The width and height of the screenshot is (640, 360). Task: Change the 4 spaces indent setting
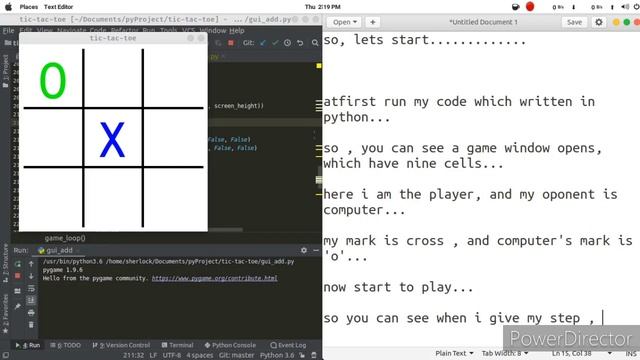200,356
